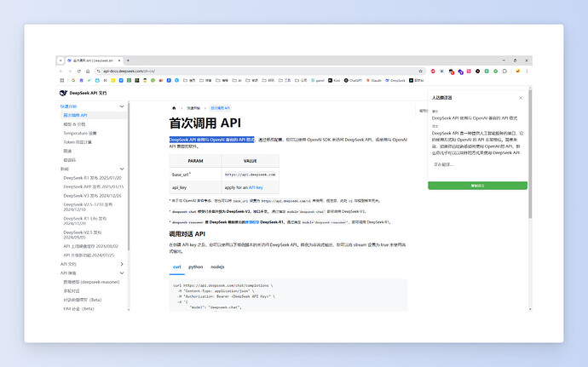The width and height of the screenshot is (588, 367).
Task: Click the https://api.deepseek.com value cell
Action: [x=251, y=175]
